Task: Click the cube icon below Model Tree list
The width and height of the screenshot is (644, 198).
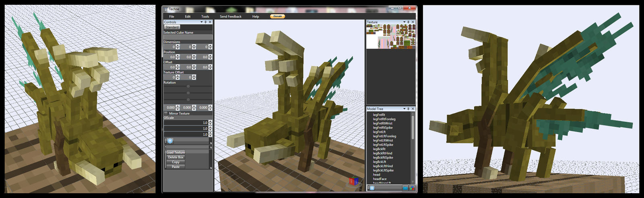Action: pyautogui.click(x=372, y=188)
